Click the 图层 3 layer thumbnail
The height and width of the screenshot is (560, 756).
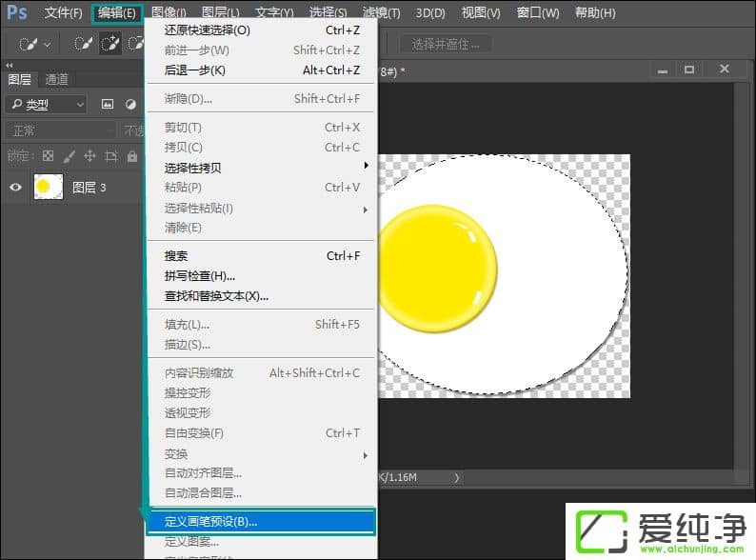(49, 188)
